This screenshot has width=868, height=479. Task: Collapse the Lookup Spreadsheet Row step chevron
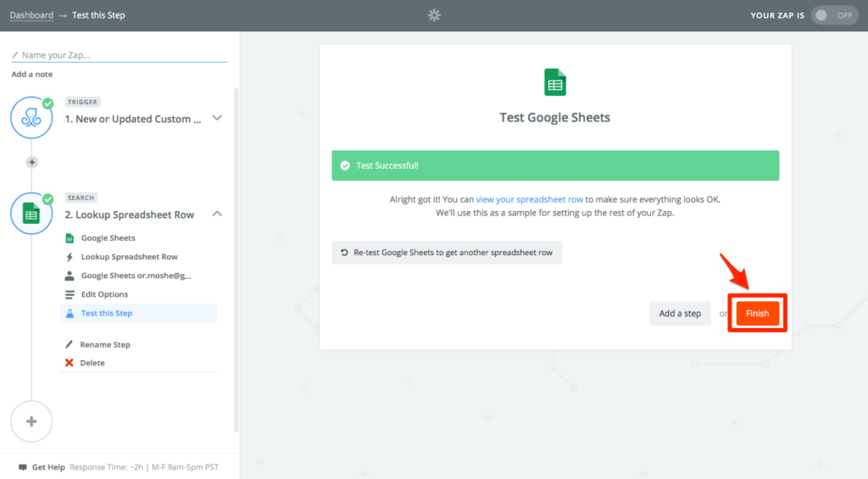pos(217,214)
